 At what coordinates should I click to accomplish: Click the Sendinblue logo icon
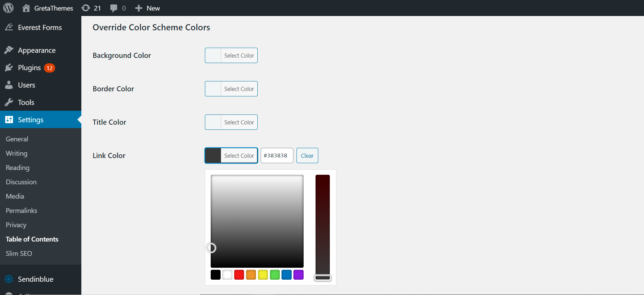pos(9,279)
